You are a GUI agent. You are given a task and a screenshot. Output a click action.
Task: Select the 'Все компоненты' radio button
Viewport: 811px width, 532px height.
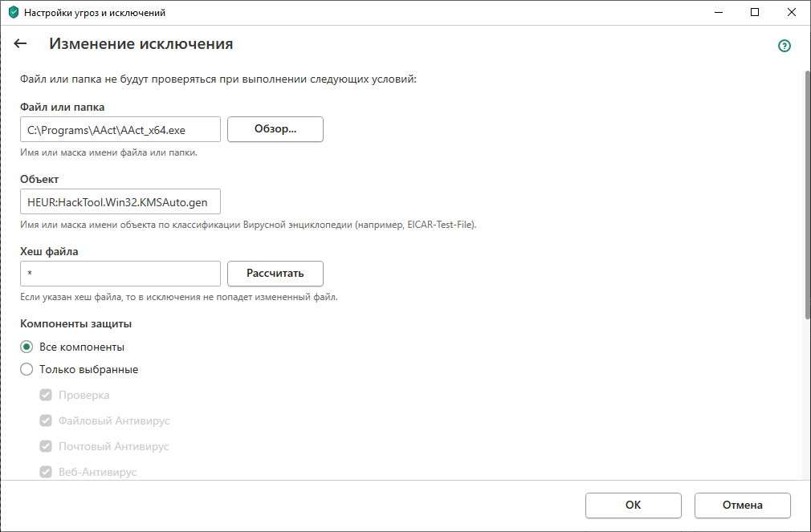point(26,347)
